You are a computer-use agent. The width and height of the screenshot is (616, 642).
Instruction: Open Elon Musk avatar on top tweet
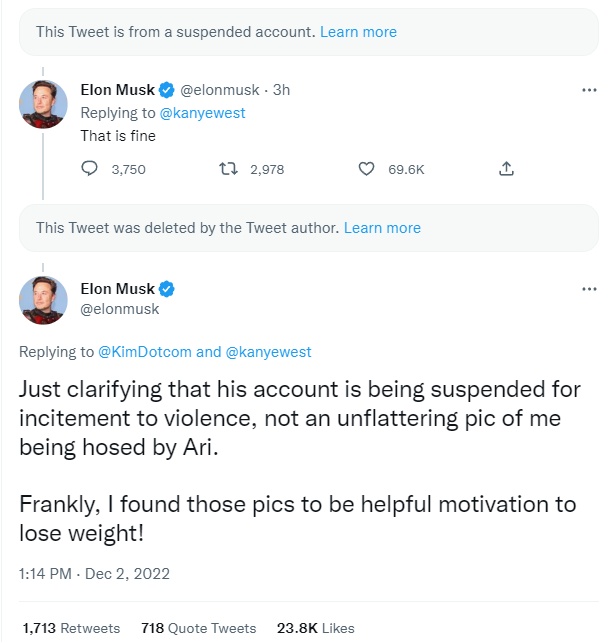pyautogui.click(x=44, y=105)
